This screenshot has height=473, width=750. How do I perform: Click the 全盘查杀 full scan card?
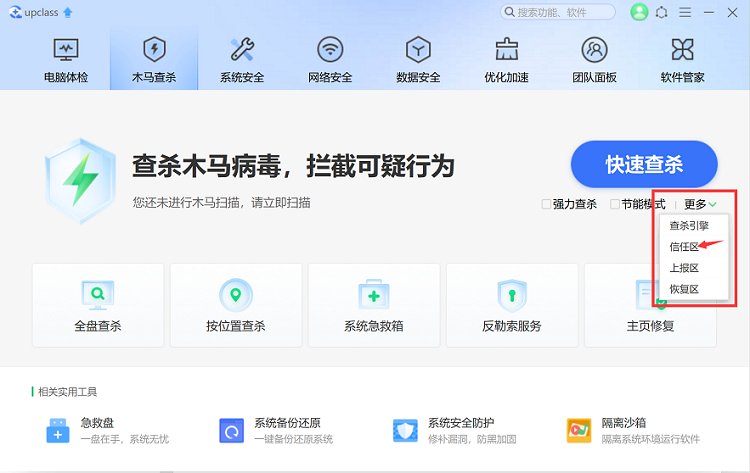[x=98, y=305]
